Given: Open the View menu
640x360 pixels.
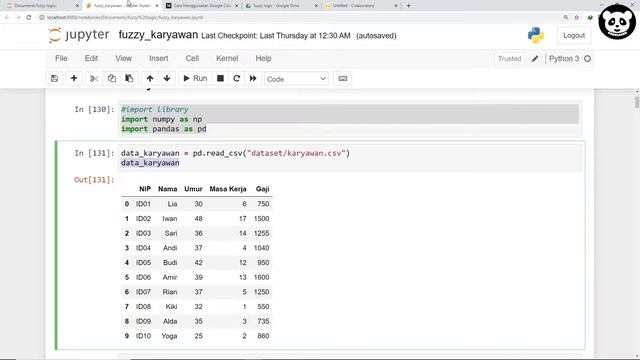Looking at the screenshot, I should [123, 58].
